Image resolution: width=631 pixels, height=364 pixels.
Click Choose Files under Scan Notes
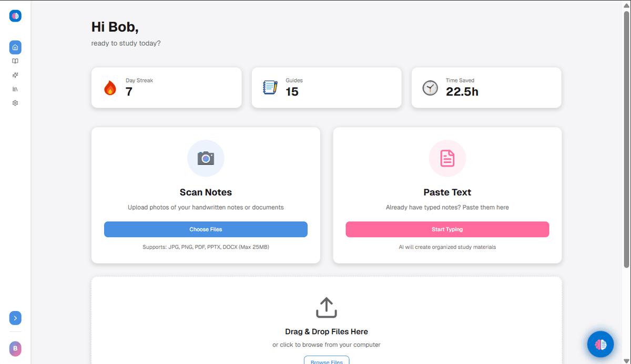[206, 229]
